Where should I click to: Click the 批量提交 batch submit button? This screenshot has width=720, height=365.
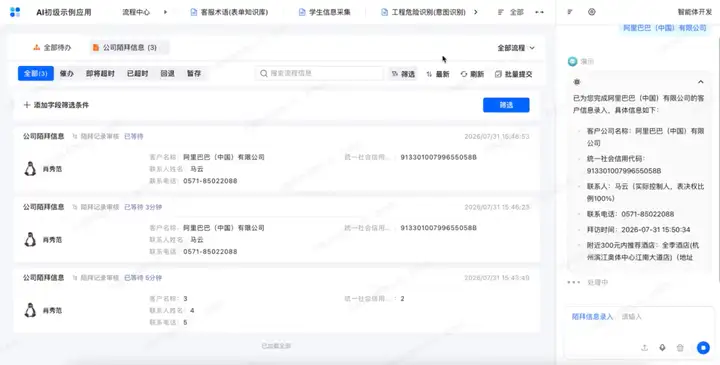click(x=513, y=74)
